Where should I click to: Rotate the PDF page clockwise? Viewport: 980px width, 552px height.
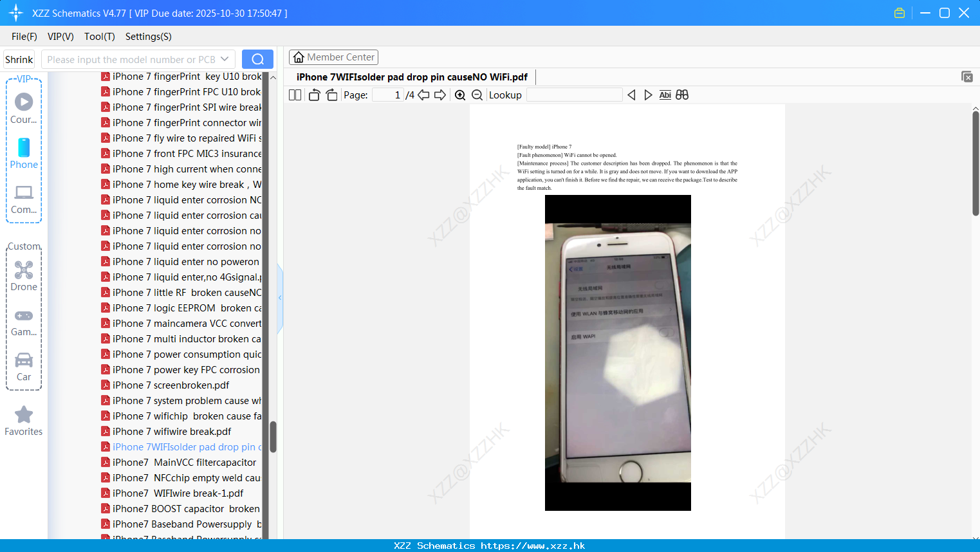(331, 95)
